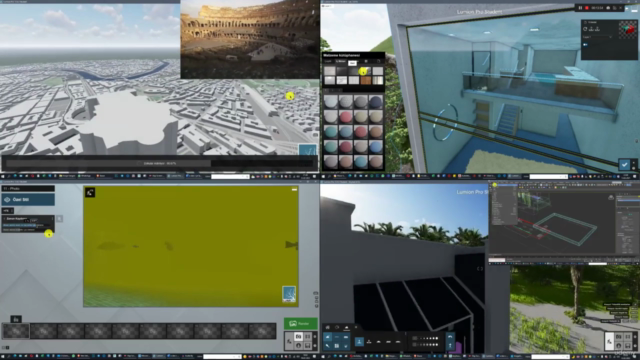
Task: Click highlighted Build mode in garden window
Action: 609,342
